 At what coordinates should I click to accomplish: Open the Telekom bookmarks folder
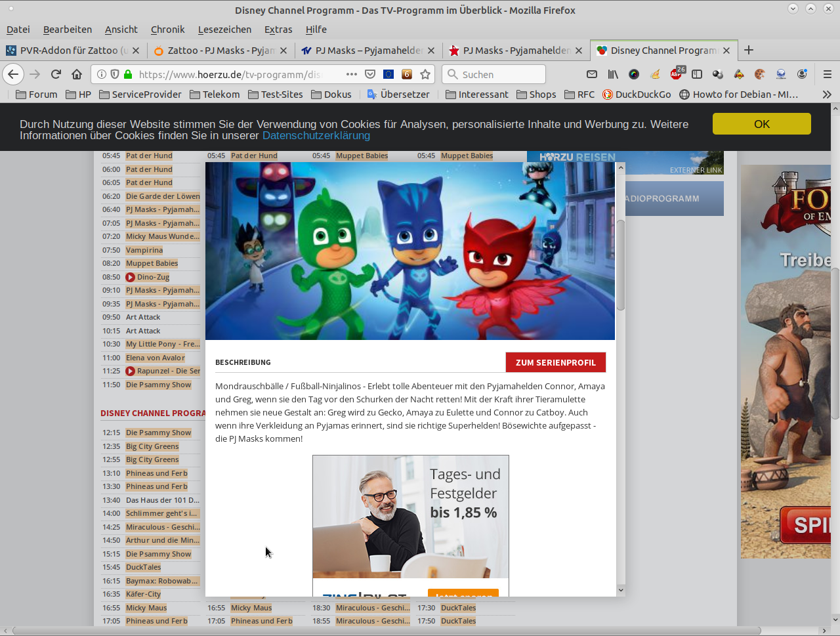tap(215, 95)
